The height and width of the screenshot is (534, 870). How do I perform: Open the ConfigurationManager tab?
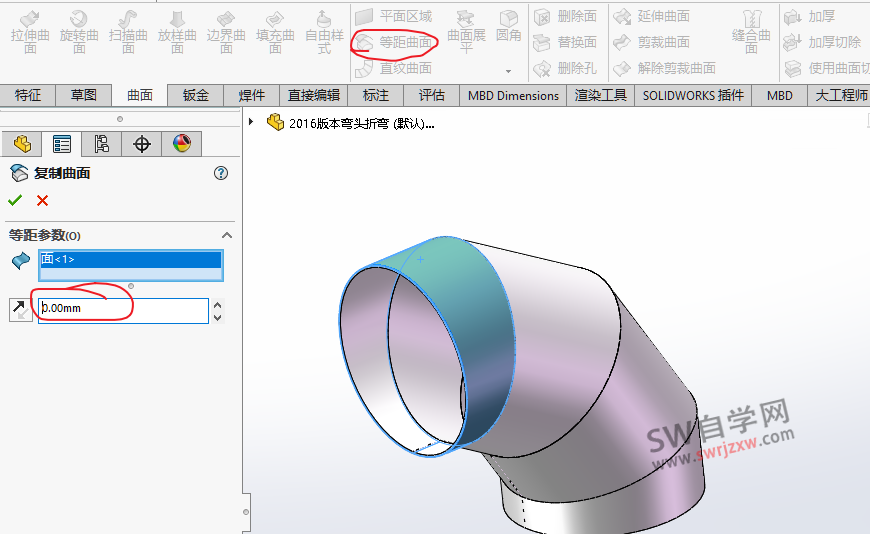pos(102,144)
